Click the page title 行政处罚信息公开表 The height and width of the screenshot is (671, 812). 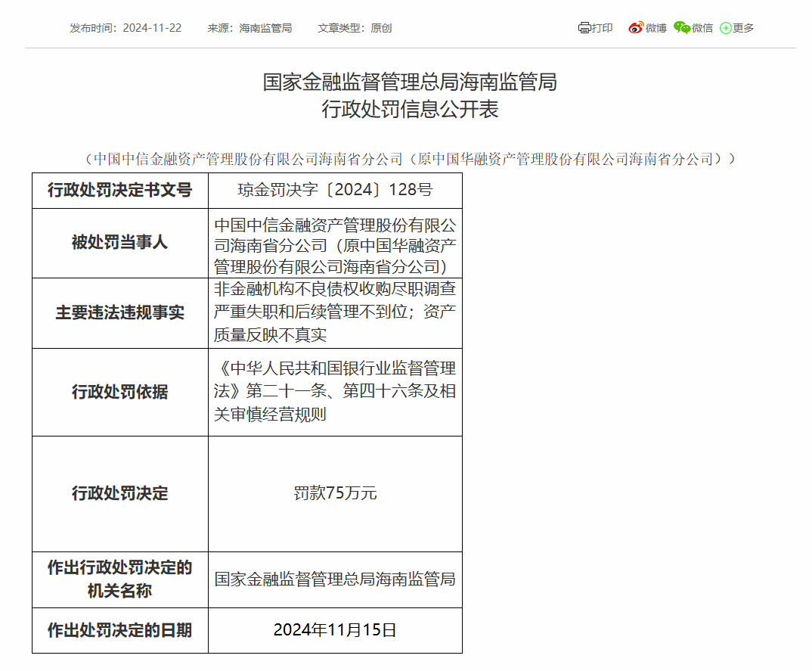tap(410, 110)
